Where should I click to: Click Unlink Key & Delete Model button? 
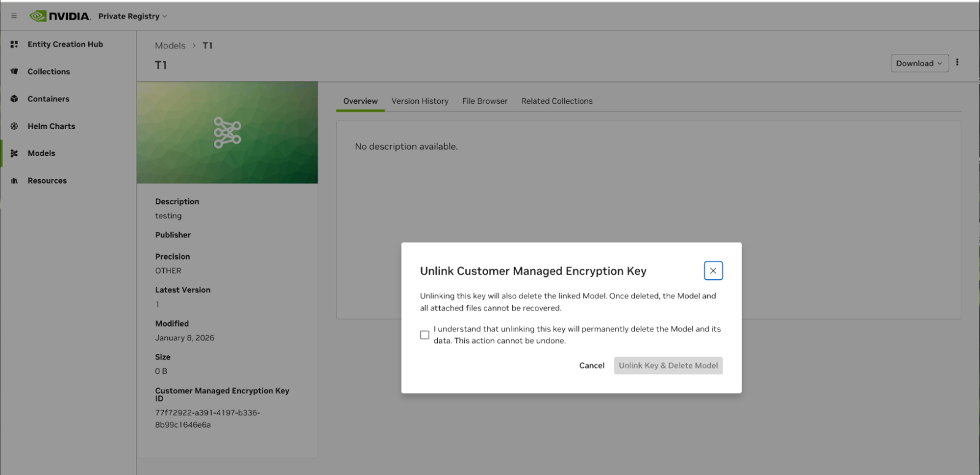point(668,366)
